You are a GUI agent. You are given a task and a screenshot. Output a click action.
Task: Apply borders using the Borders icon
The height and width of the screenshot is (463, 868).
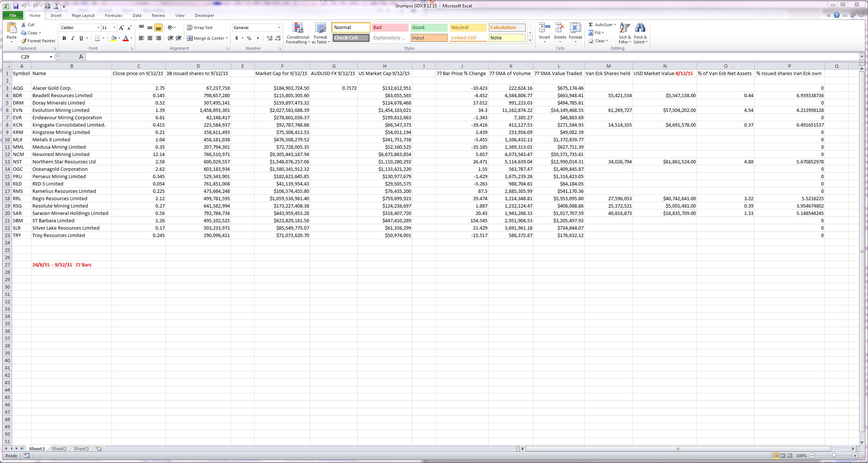pos(97,38)
